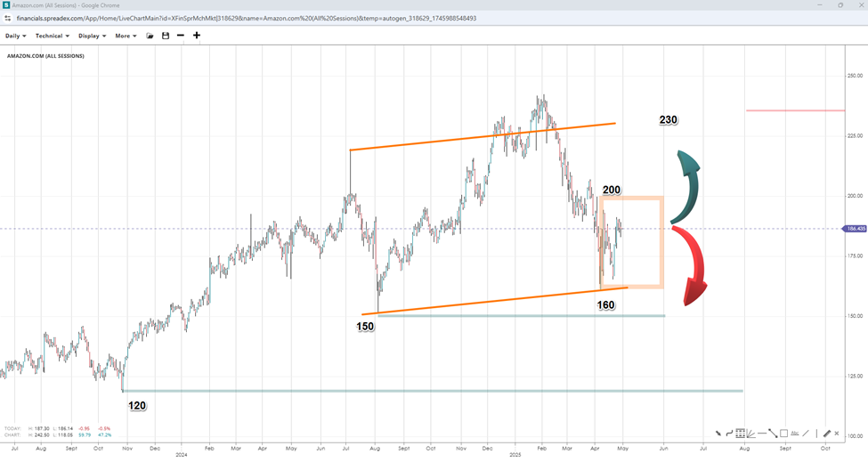Zoom in using the plus icon
The height and width of the screenshot is (462, 868).
click(x=197, y=36)
